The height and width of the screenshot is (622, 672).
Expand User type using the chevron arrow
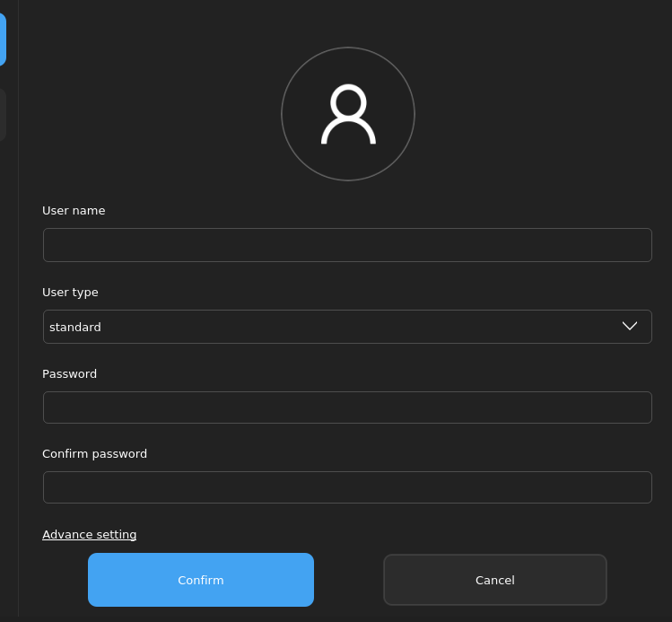(630, 326)
